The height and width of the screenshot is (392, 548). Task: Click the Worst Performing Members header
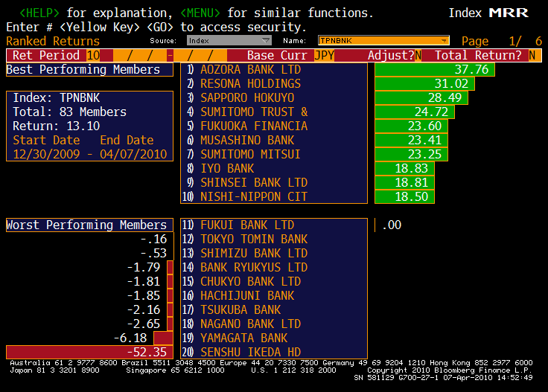(89, 225)
